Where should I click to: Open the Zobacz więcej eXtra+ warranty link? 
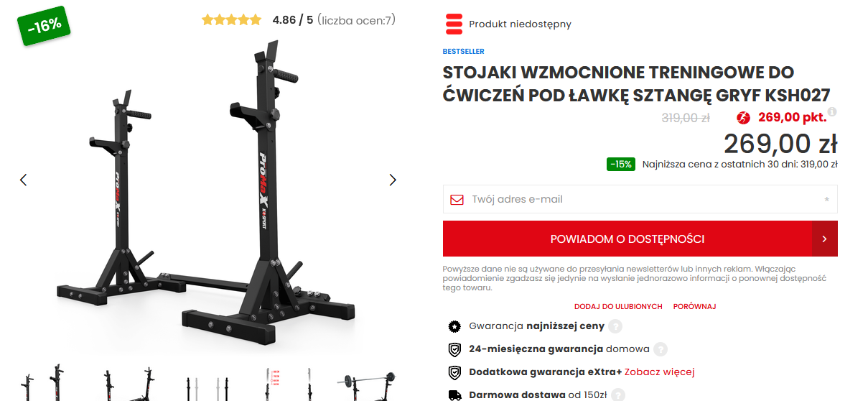coord(660,372)
